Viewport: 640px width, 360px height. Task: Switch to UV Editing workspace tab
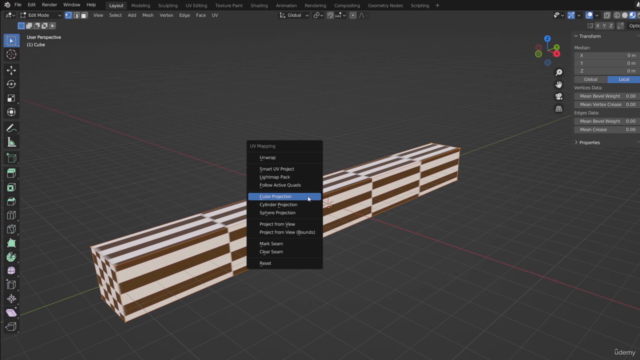pyautogui.click(x=196, y=6)
